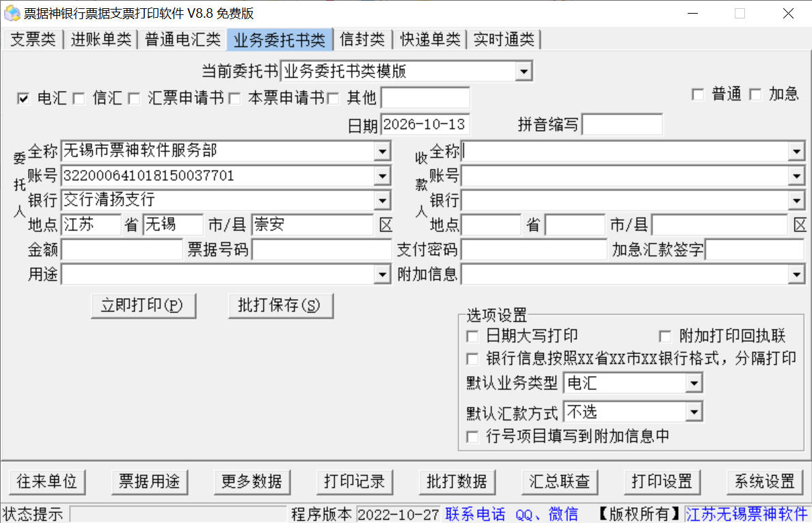Screen dimensions: 812x523
Task: Open the 进账单类 tab
Action: pos(101,40)
